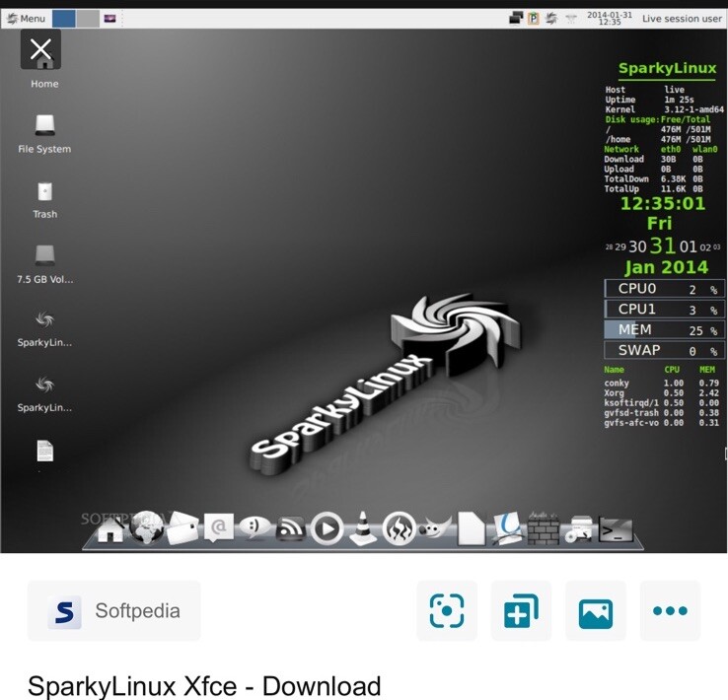Open the Trash desktop icon
Viewport: 728px width, 700px height.
pos(44,200)
